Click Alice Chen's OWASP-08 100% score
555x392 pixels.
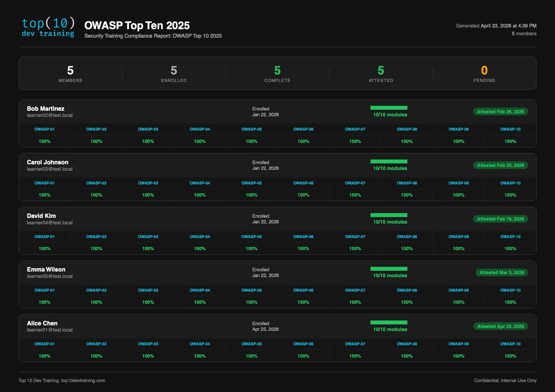point(407,356)
